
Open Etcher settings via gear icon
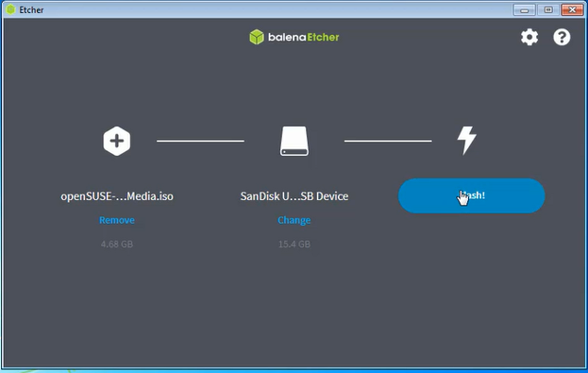click(x=529, y=37)
